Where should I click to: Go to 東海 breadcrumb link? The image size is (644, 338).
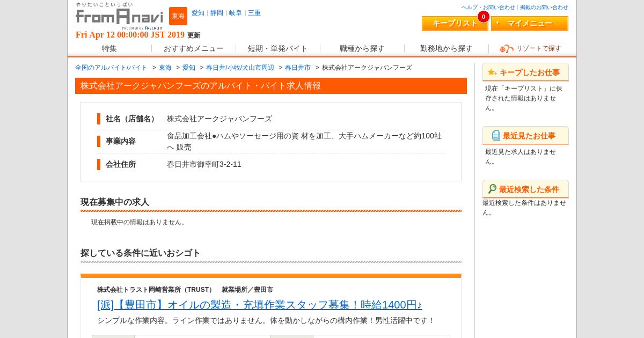click(165, 68)
